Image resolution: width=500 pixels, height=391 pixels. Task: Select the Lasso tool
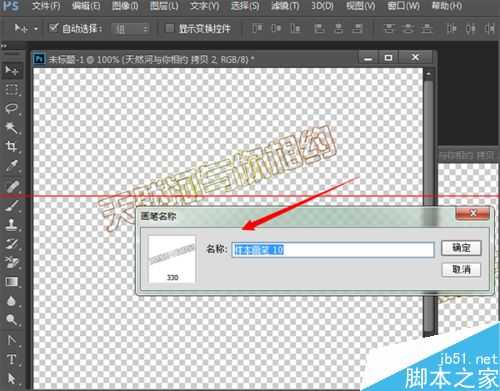tap(12, 109)
